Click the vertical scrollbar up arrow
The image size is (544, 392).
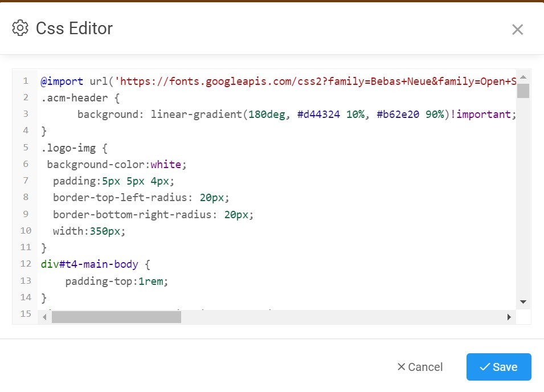(523, 77)
